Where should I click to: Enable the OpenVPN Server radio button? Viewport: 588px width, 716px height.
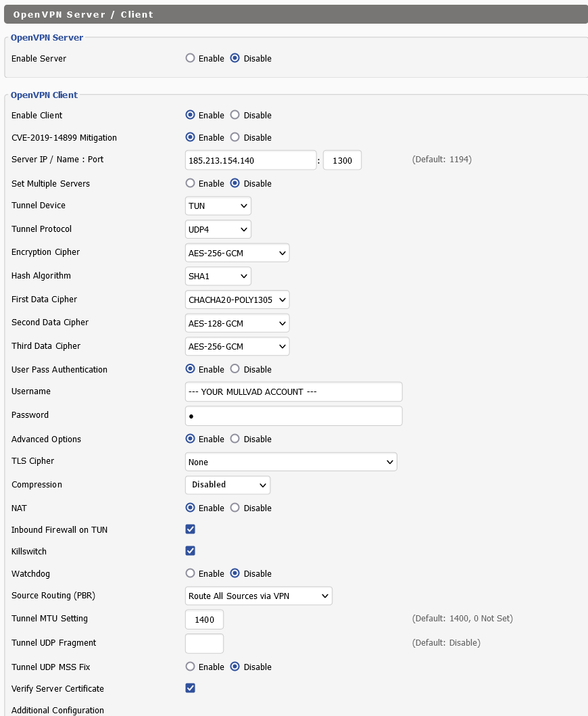click(190, 58)
